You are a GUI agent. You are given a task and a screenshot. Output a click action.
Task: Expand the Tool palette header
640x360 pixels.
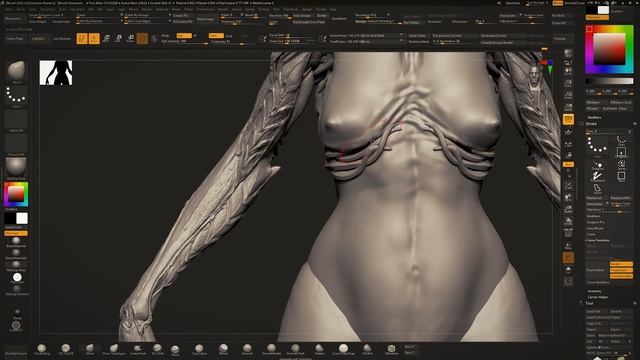pos(589,303)
